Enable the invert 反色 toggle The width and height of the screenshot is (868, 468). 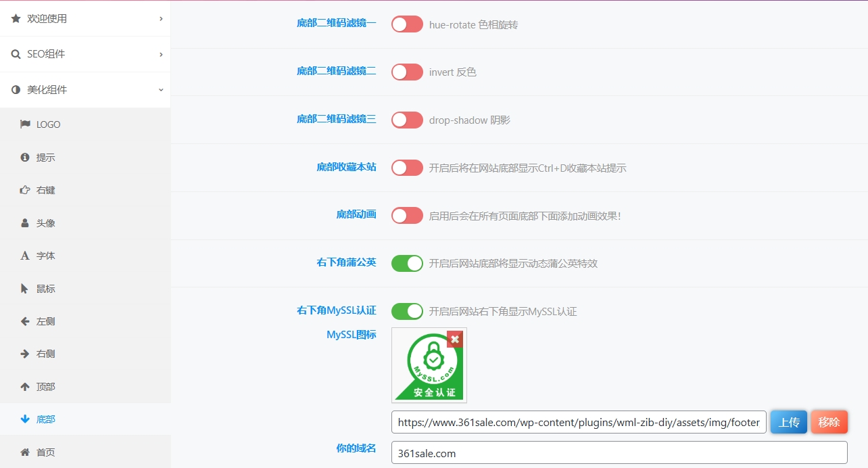(x=407, y=72)
